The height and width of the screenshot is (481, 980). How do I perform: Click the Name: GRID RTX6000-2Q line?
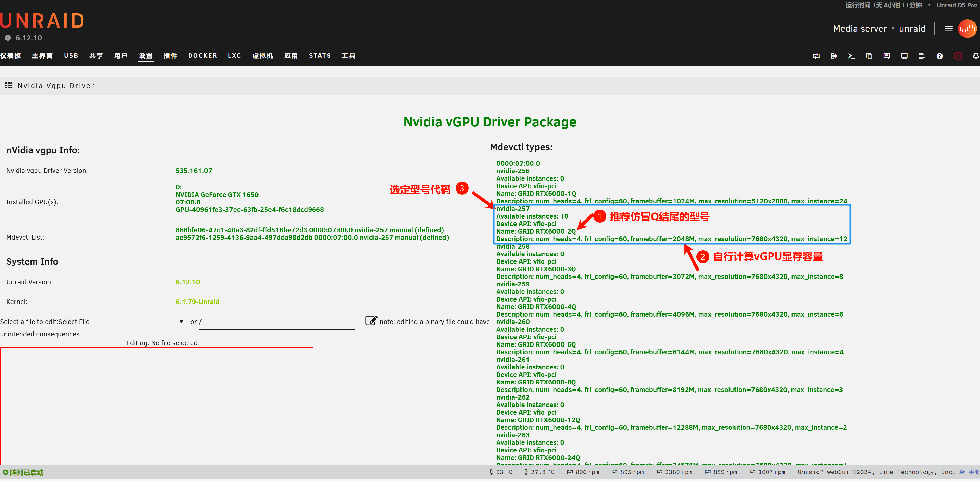pyautogui.click(x=536, y=231)
